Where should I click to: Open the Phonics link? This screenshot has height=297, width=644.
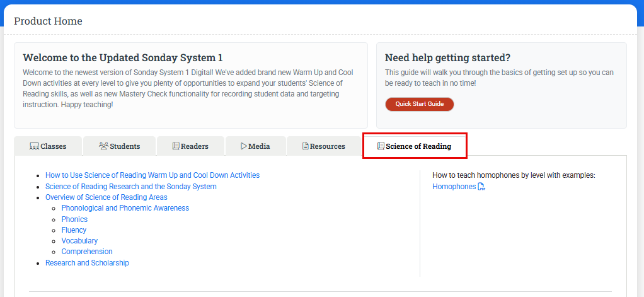74,219
